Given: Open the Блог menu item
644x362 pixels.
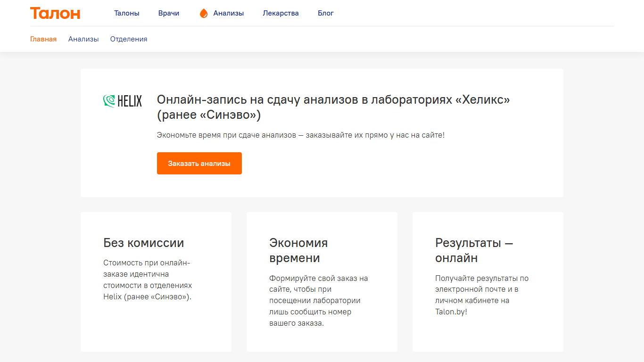Looking at the screenshot, I should [326, 13].
